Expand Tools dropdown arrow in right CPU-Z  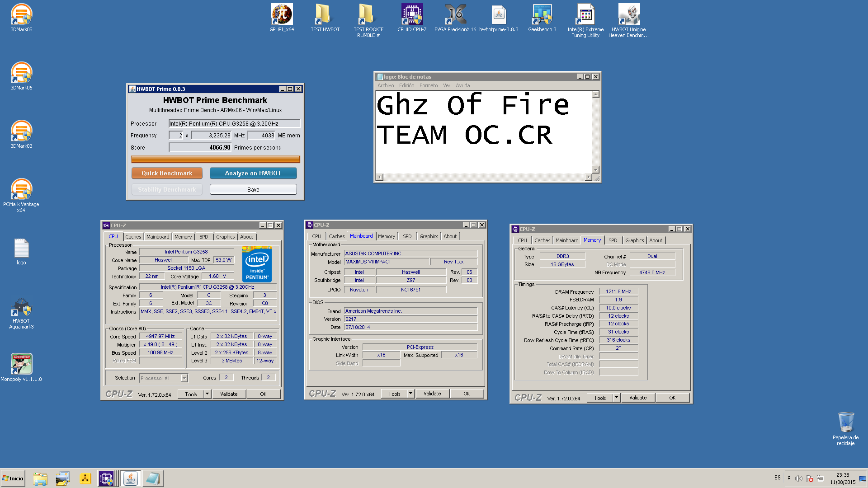pyautogui.click(x=616, y=398)
